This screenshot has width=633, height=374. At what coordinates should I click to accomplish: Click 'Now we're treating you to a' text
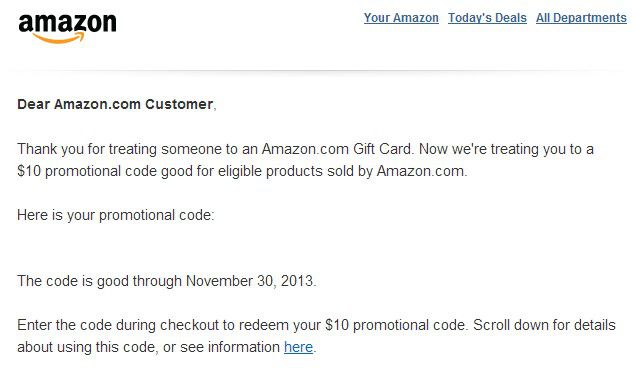[506, 149]
